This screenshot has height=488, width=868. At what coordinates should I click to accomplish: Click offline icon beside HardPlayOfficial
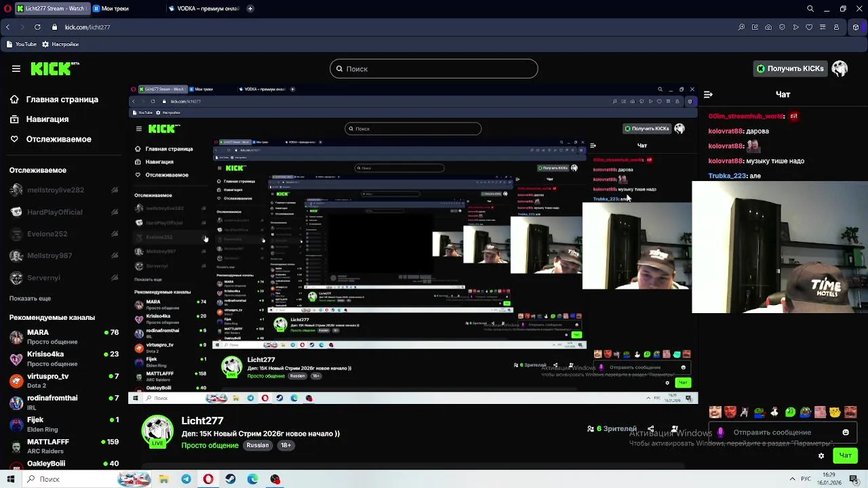[115, 212]
